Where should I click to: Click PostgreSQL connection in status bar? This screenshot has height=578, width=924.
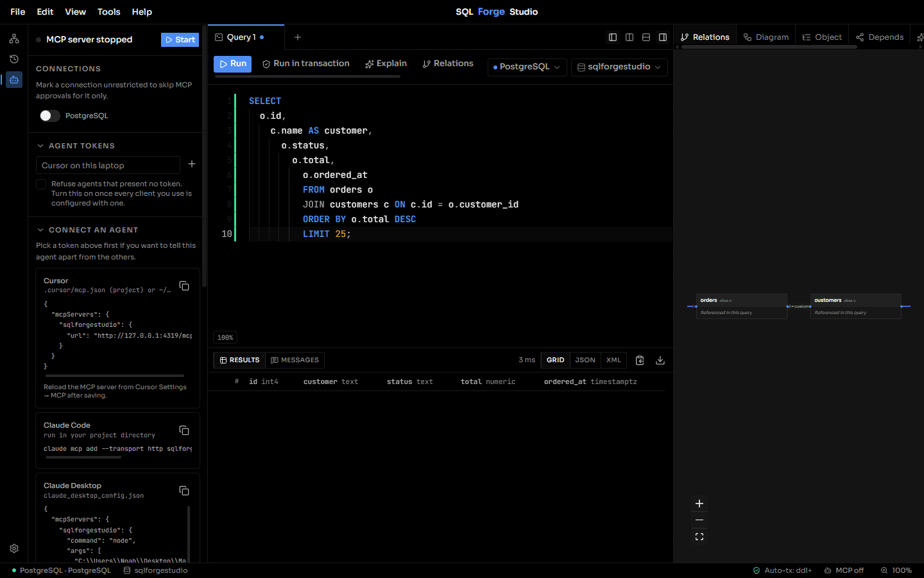point(61,570)
